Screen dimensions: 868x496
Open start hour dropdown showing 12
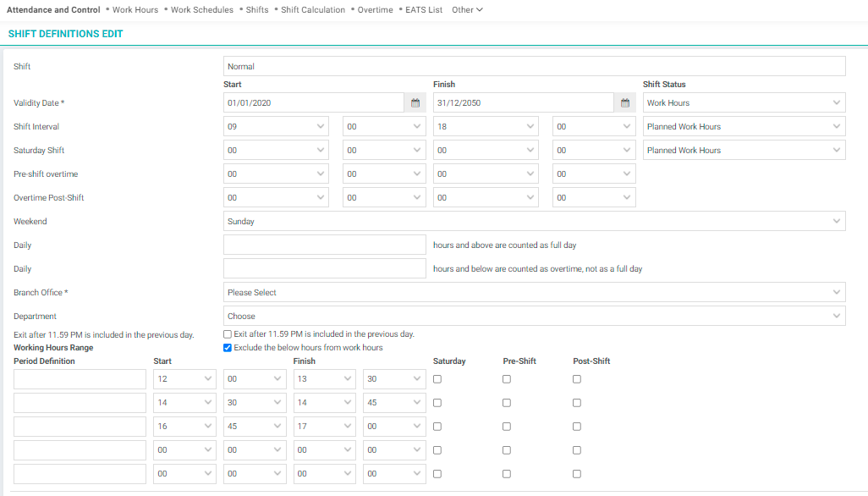pyautogui.click(x=184, y=379)
